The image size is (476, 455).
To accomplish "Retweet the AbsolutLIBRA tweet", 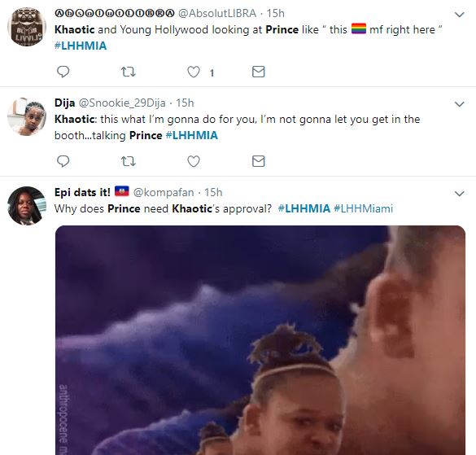I will [128, 72].
